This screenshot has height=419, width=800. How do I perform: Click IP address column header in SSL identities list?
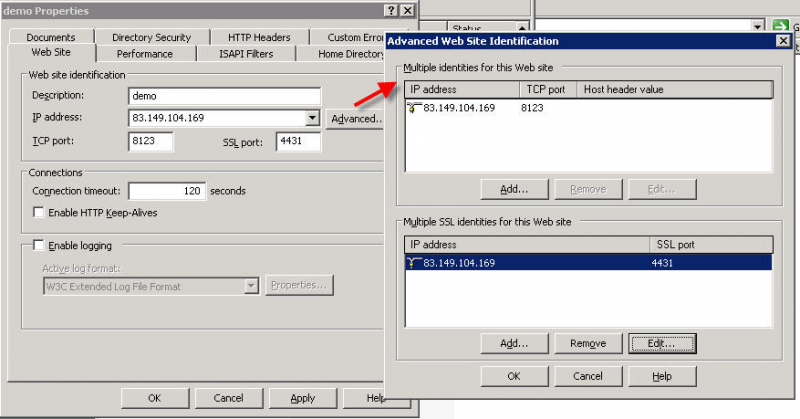(527, 244)
